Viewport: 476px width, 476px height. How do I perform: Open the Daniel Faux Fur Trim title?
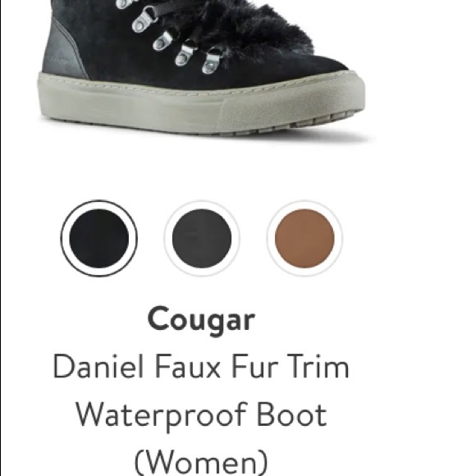coord(201,368)
